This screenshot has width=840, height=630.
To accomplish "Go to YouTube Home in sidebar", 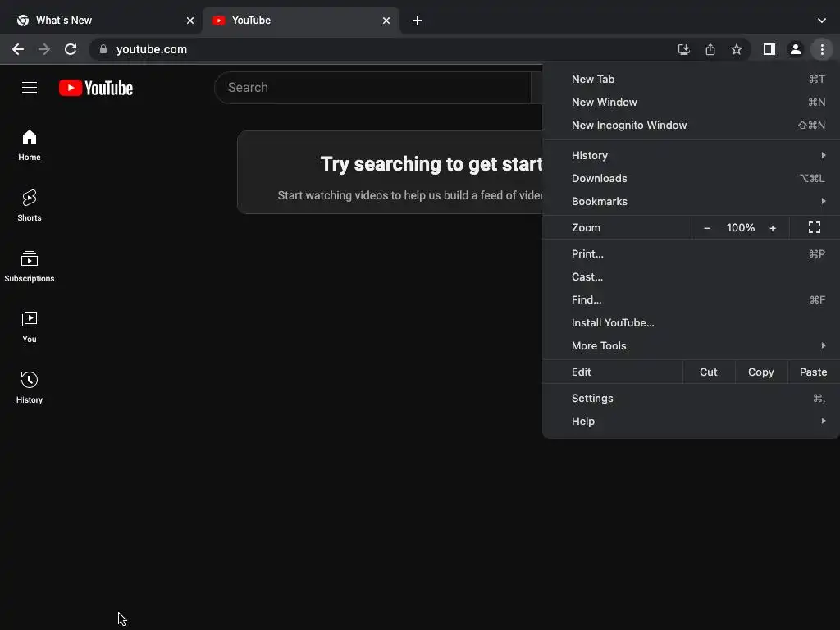I will point(30,145).
